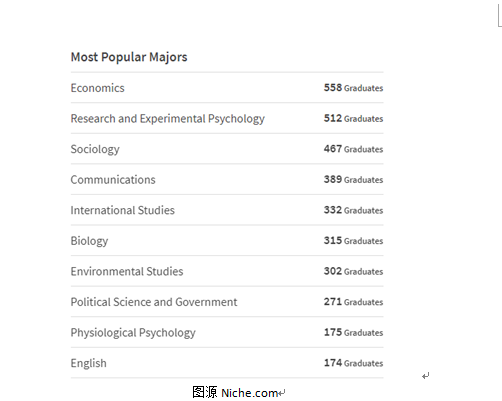Viewport: 502px width, 401px height.
Task: Click the 332 Graduates value
Action: pos(353,210)
